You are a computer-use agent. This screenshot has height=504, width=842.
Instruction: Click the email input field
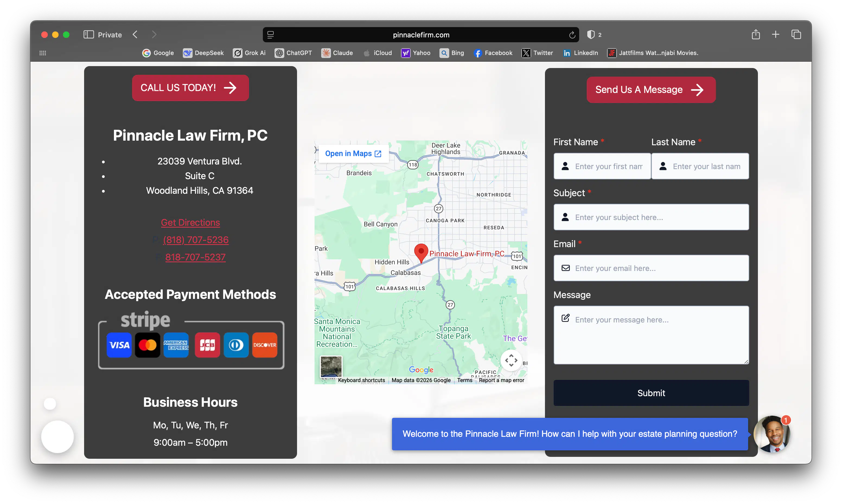coord(650,268)
